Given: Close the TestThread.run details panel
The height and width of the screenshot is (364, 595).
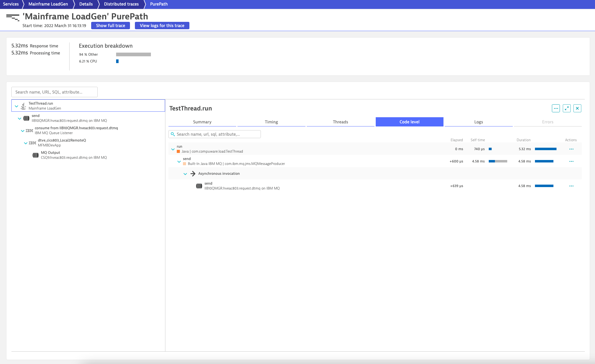Looking at the screenshot, I should tap(577, 108).
